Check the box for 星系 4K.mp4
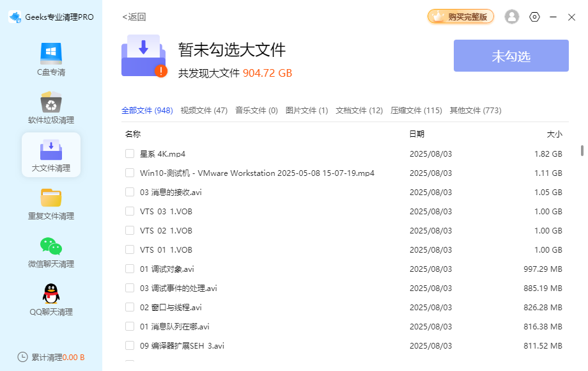588x371 pixels. click(x=130, y=154)
